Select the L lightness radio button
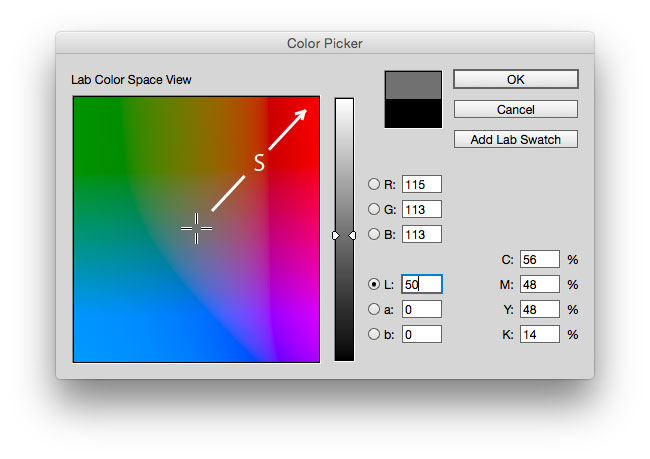Screen dimensions: 650x459 (374, 284)
